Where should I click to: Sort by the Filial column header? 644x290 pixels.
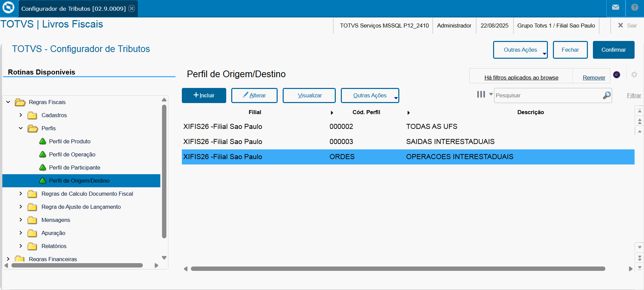pyautogui.click(x=255, y=112)
